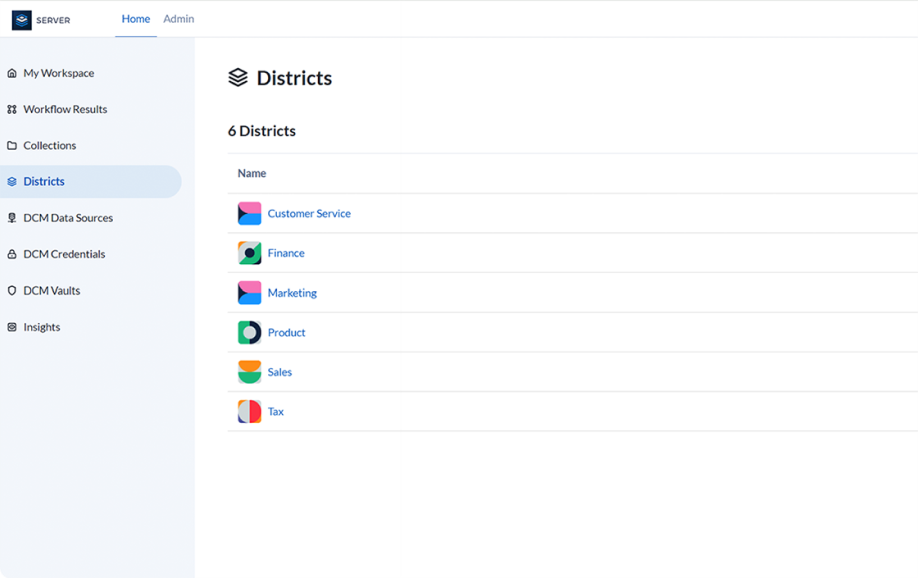Click the Customer Service district thumbnail

coord(248,213)
